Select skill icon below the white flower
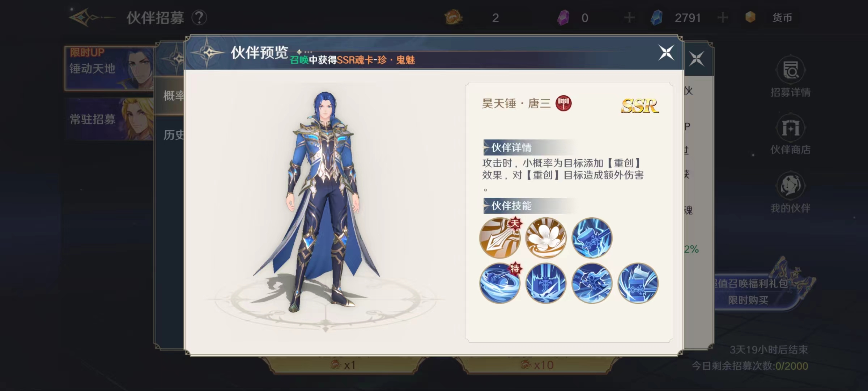Image resolution: width=868 pixels, height=391 pixels. pyautogui.click(x=546, y=283)
